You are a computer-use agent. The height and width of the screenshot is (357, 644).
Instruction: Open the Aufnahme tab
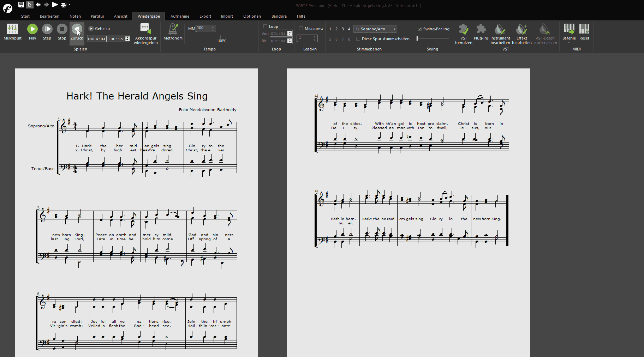[x=180, y=16]
